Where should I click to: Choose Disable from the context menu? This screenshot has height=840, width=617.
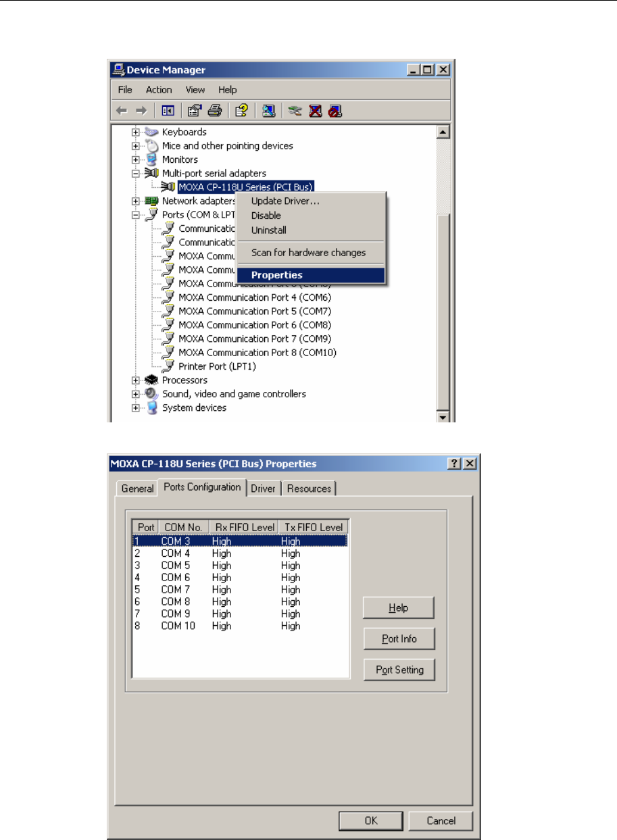(311, 216)
